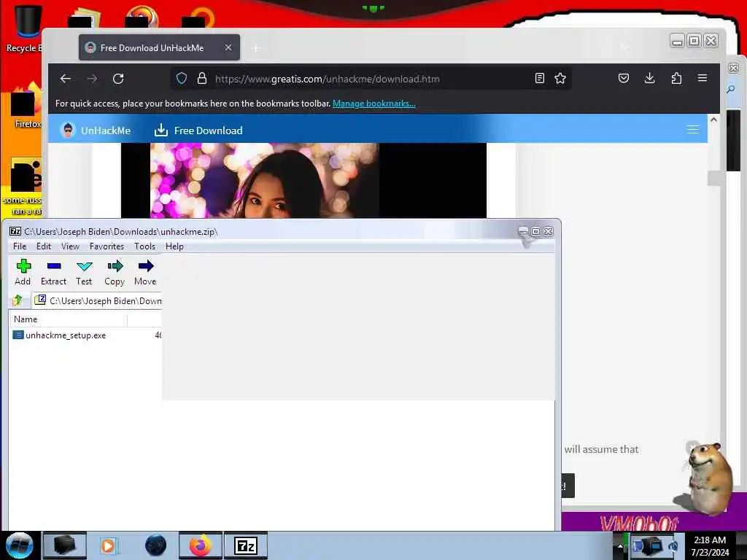Screen dimensions: 747x560
Task: Click the Add button in 7-Zip toolbar
Action: pyautogui.click(x=23, y=273)
